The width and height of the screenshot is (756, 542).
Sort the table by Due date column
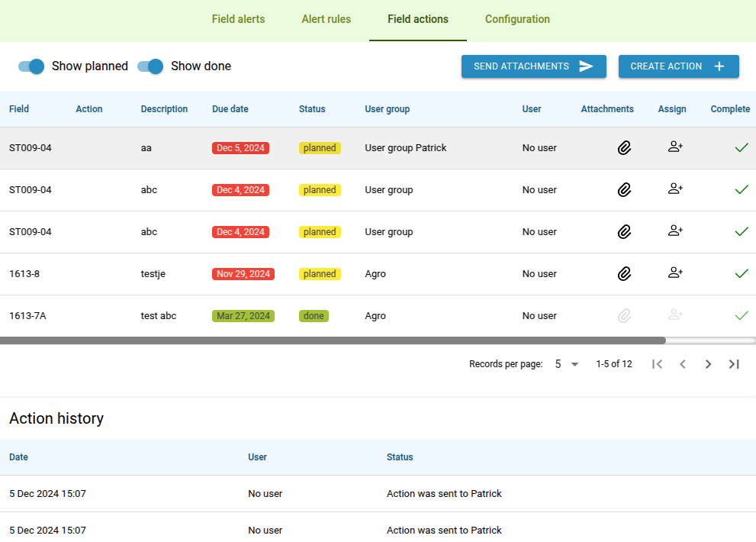click(230, 109)
